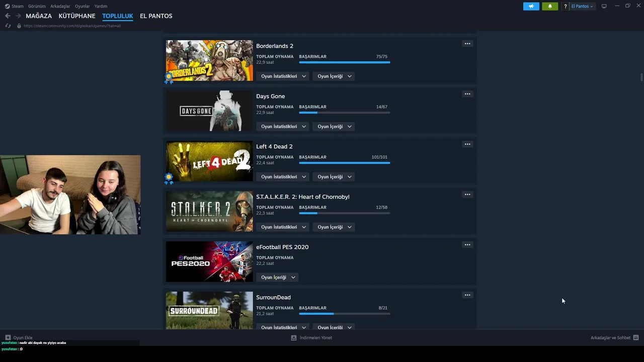The height and width of the screenshot is (362, 644).
Task: Expand eFootball PES 2020 Oyun İçeriği dropdown
Action: (x=278, y=277)
